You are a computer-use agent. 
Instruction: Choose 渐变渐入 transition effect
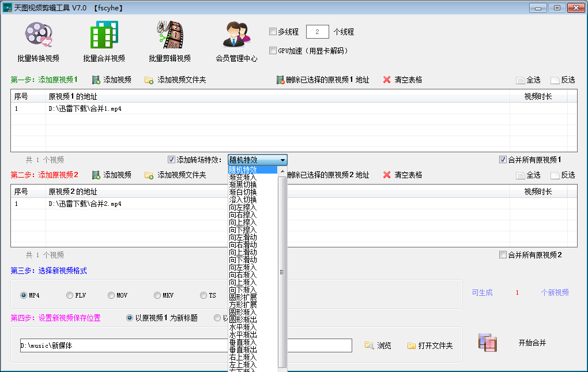(x=252, y=178)
